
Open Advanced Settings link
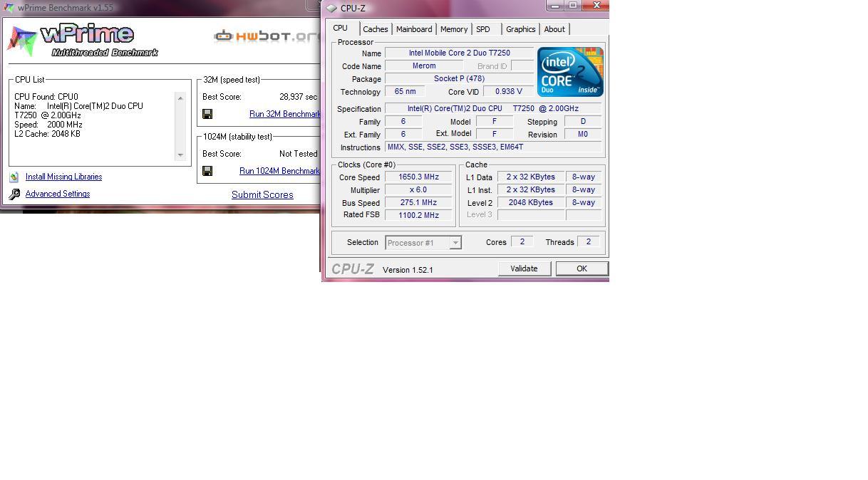(x=58, y=194)
